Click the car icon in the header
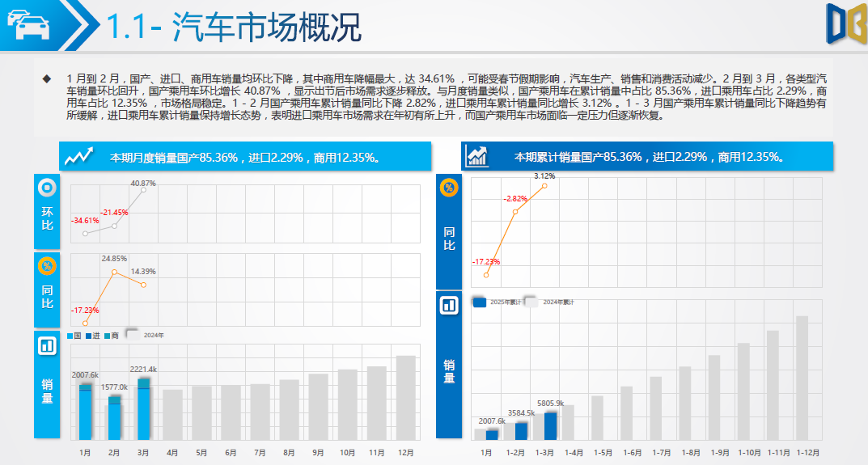This screenshot has height=465, width=868. coord(28,24)
